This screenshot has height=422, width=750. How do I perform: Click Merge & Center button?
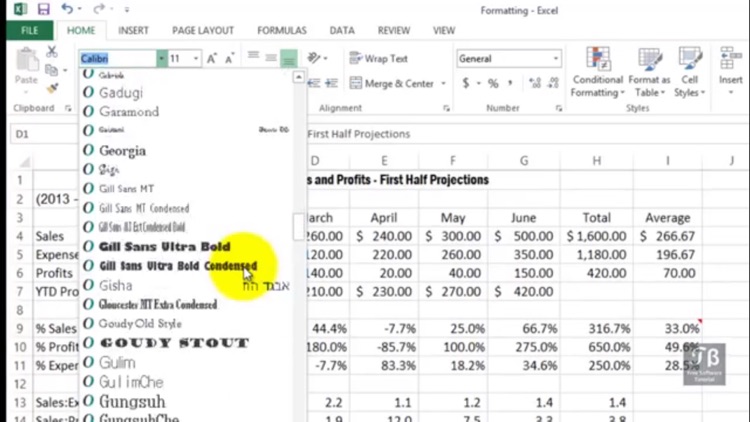pyautogui.click(x=392, y=83)
